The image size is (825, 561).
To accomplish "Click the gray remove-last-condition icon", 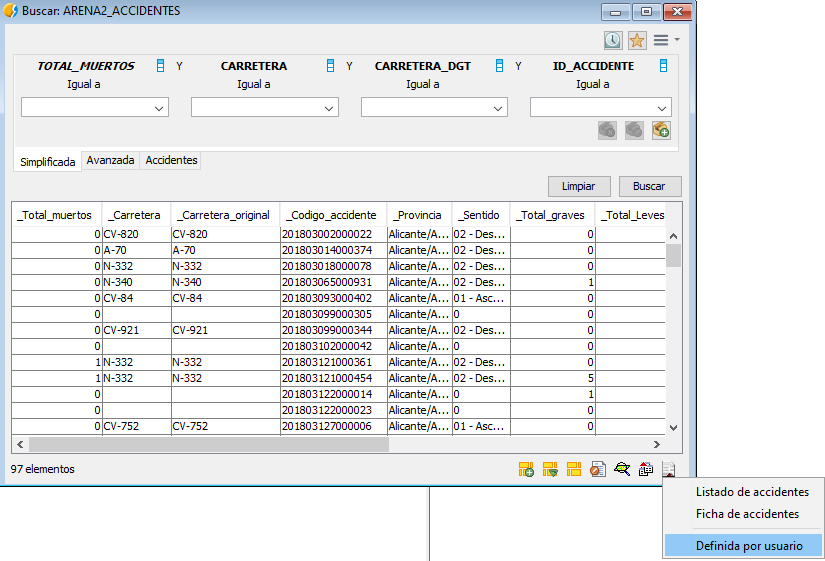I will 634,130.
